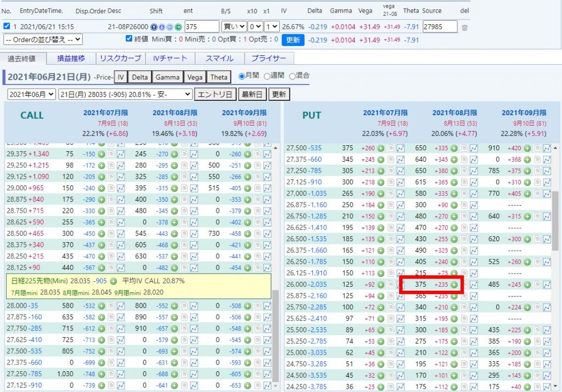Add CALL 27,500 July option via green plus beside -752
This screenshot has width=562, height=392.
(102, 351)
